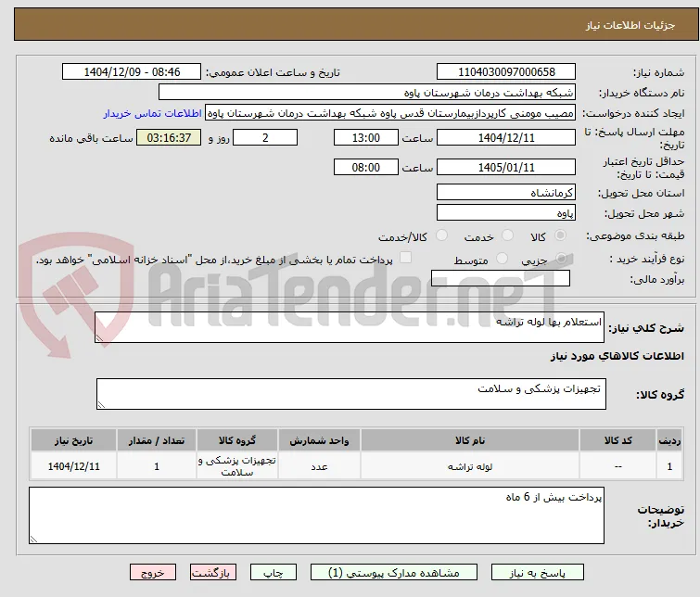Image resolution: width=700 pixels, height=597 pixels.
Task: Click the تعداد / مقدار column header
Action: click(157, 440)
